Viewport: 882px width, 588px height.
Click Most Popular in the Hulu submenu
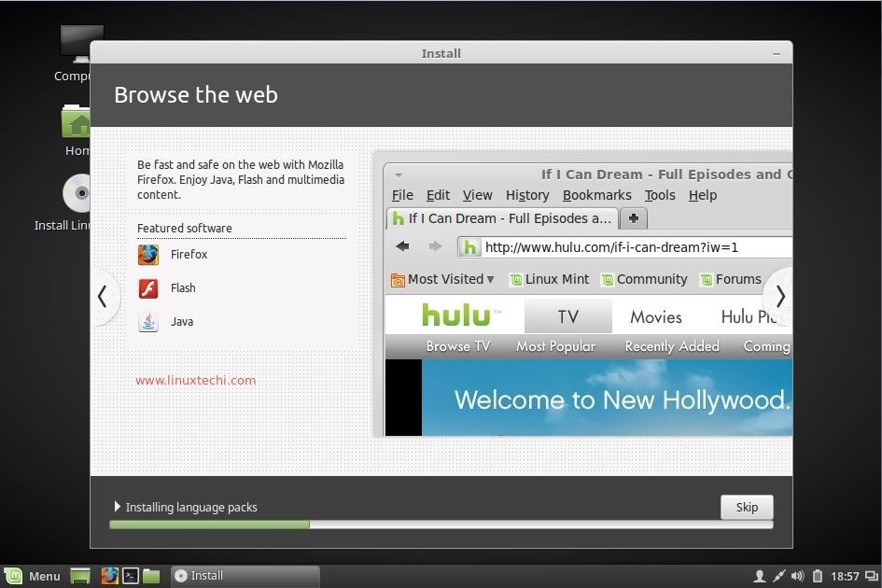[555, 346]
